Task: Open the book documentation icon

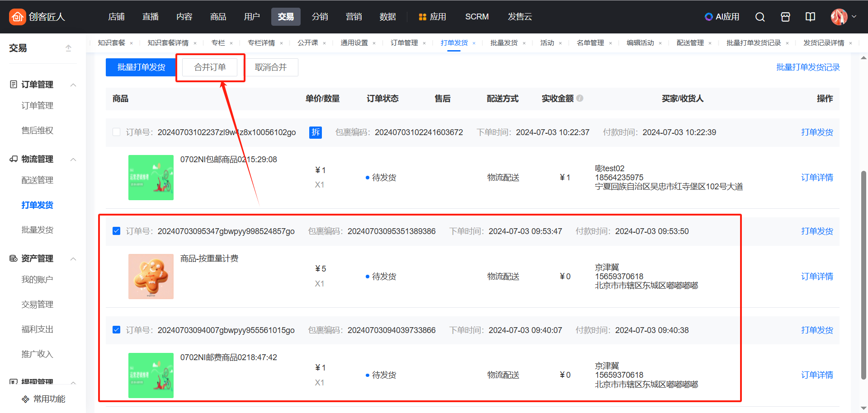Action: click(x=810, y=17)
